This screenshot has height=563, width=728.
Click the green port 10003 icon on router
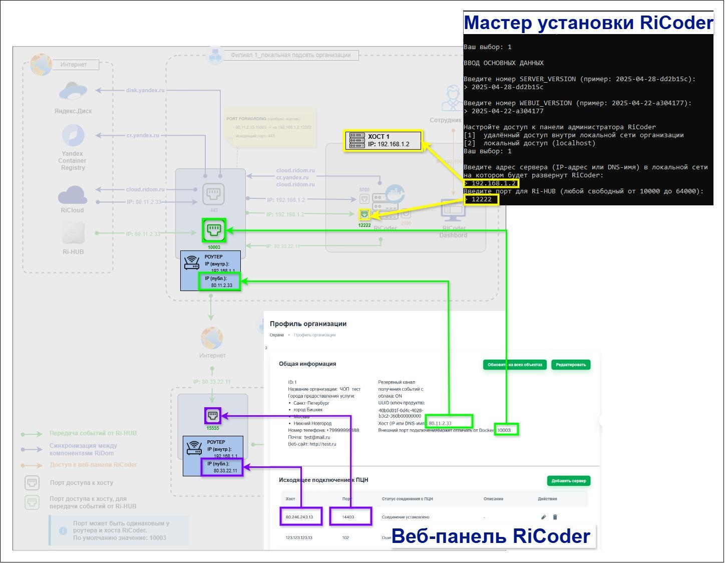pyautogui.click(x=214, y=230)
